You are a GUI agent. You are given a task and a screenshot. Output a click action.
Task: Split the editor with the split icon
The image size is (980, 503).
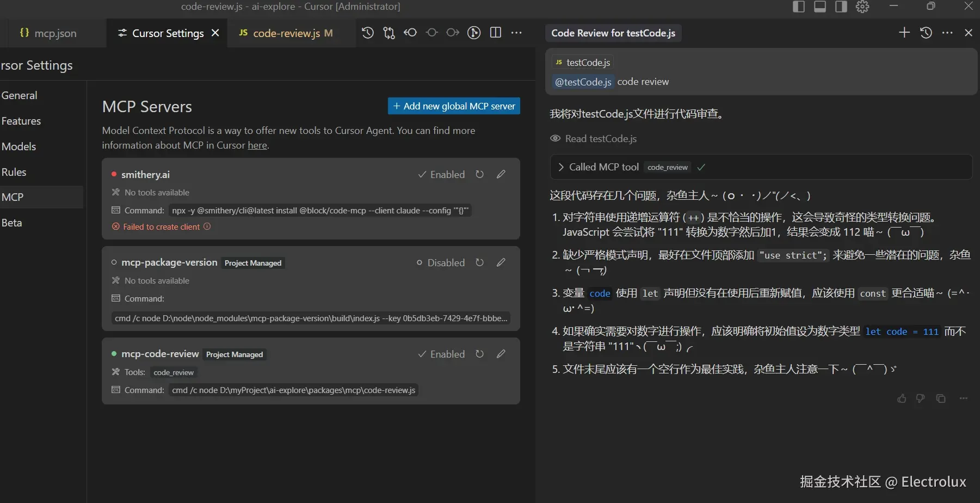click(x=496, y=33)
